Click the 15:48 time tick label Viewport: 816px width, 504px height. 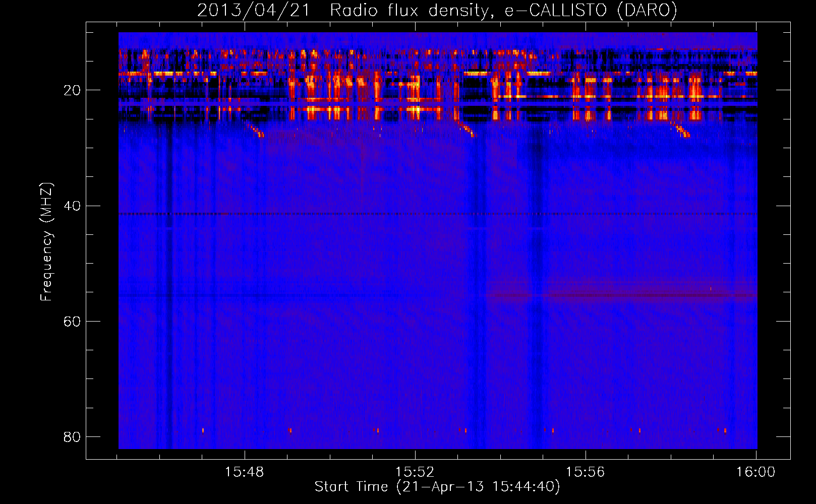click(x=245, y=472)
